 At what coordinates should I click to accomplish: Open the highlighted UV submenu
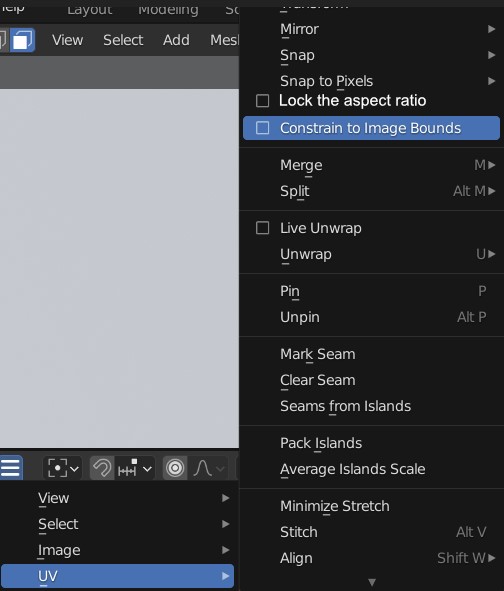[117, 576]
